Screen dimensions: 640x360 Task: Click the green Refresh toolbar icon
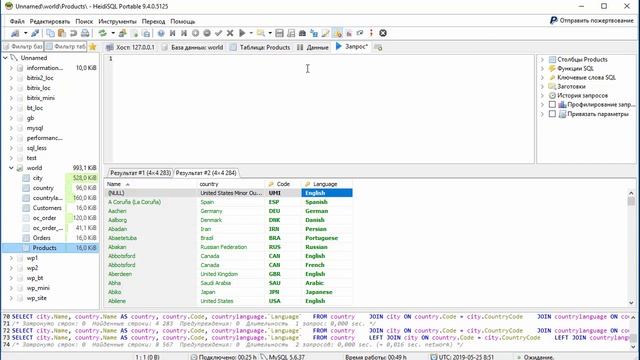102,33
